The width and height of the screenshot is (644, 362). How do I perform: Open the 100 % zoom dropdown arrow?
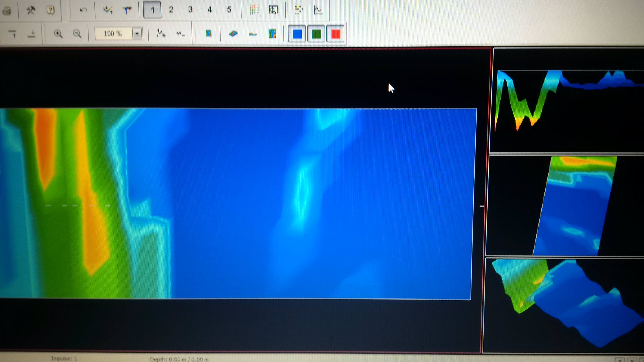tap(137, 34)
